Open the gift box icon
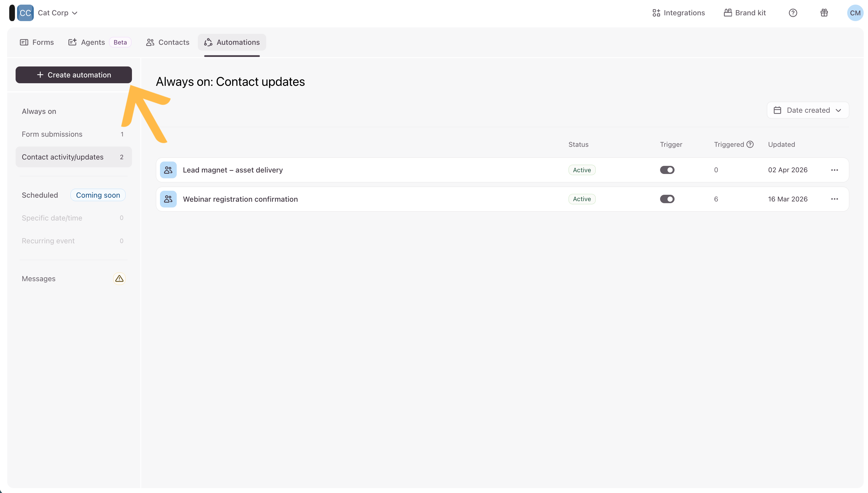 [824, 13]
